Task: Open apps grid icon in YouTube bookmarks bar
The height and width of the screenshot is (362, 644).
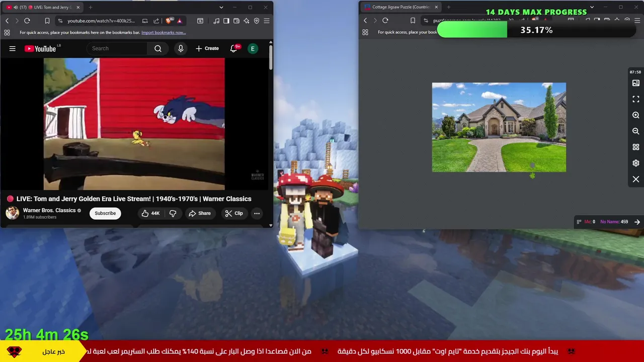Action: (7, 33)
